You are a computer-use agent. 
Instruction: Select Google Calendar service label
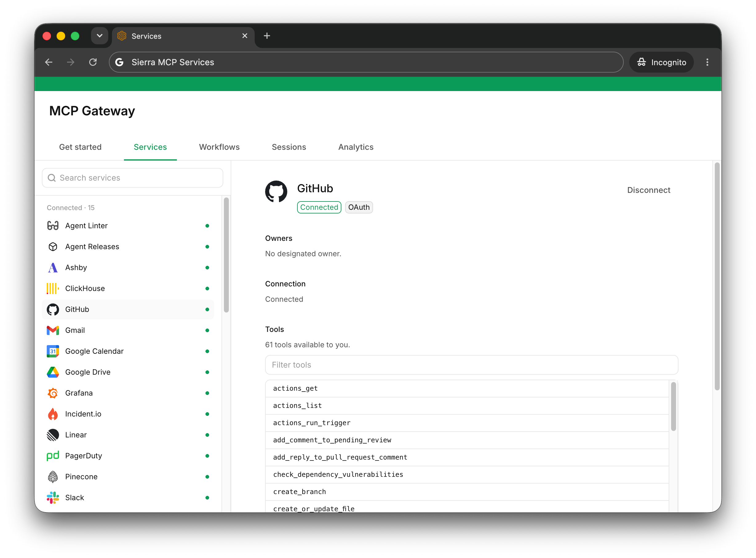94,351
